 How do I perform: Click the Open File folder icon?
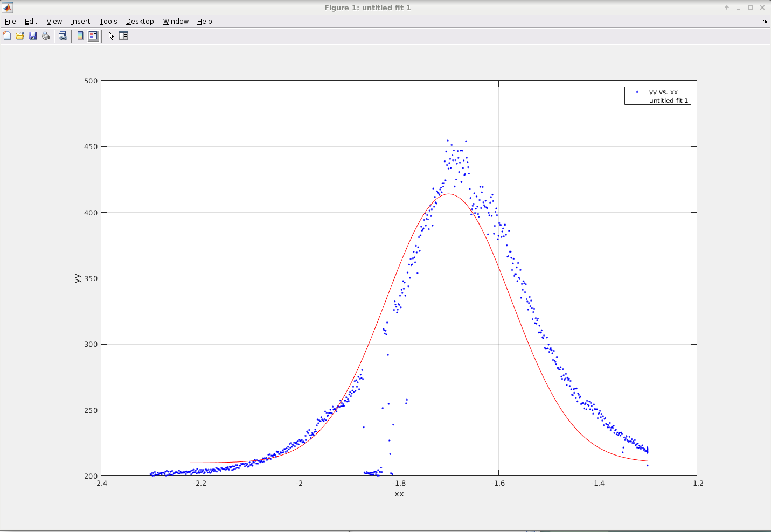pos(20,36)
